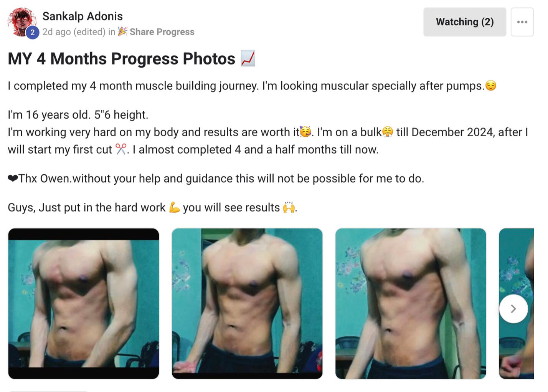Open the first progress photo thumbnail
This screenshot has width=548, height=392.
tap(84, 304)
